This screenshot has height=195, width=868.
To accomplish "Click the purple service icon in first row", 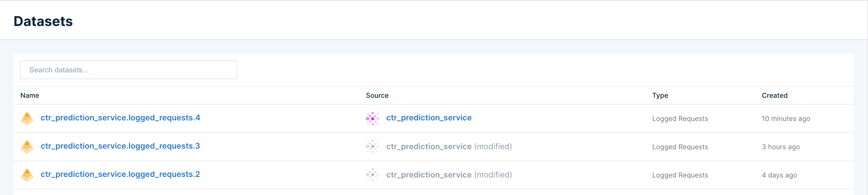I will tap(372, 118).
